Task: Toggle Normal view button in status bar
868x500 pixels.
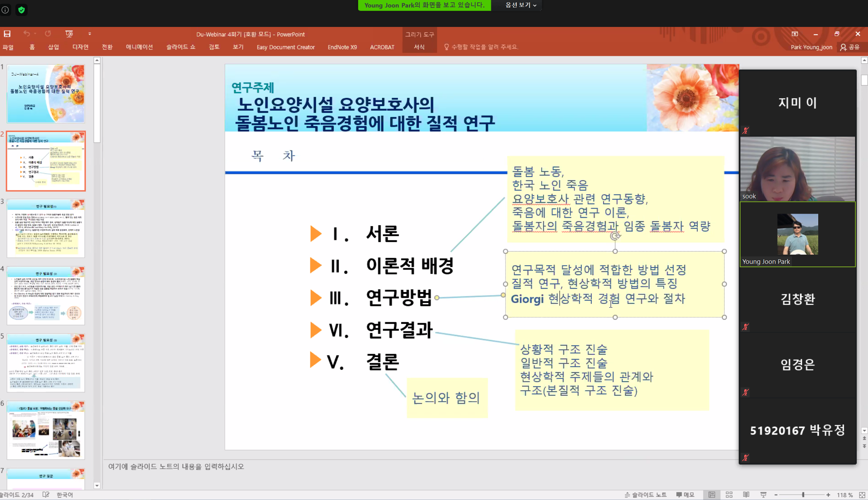Action: pyautogui.click(x=712, y=495)
